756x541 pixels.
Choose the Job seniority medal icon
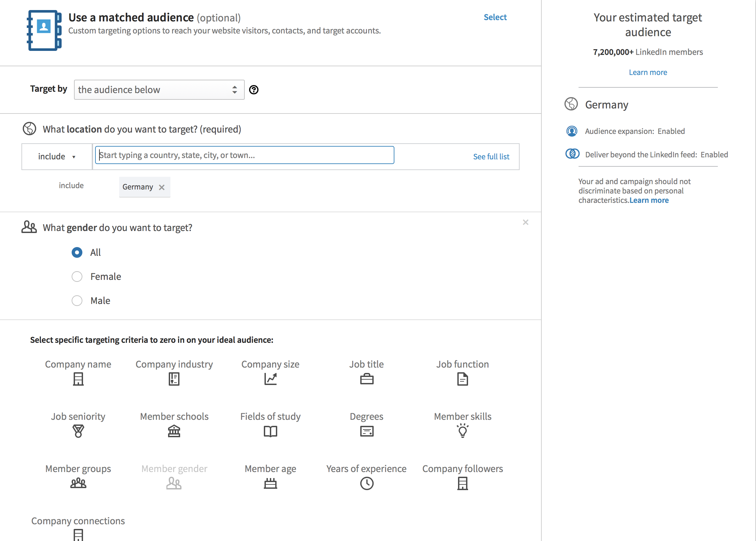[x=78, y=431]
